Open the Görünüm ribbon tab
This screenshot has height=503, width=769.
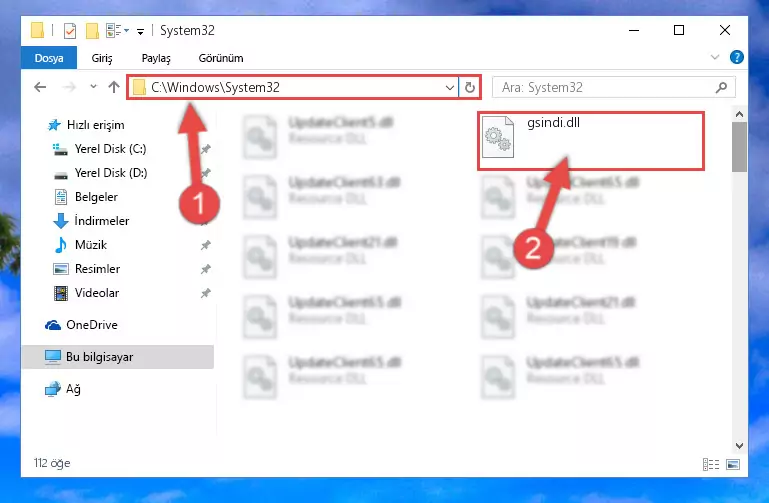coord(221,58)
